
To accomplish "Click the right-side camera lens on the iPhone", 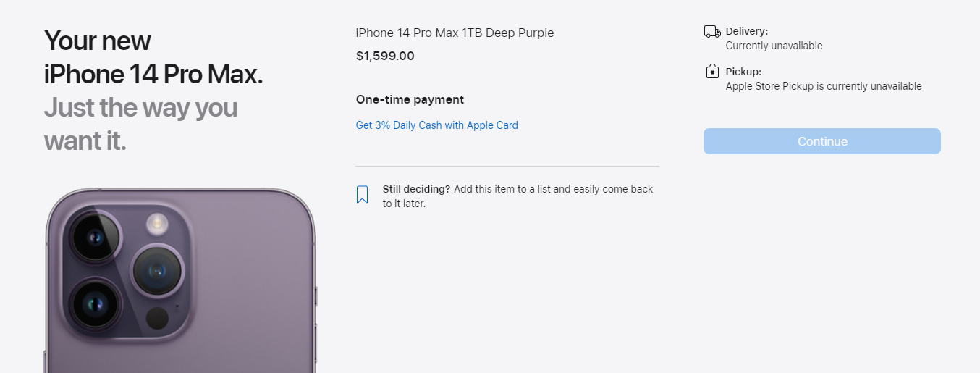I will point(157,270).
